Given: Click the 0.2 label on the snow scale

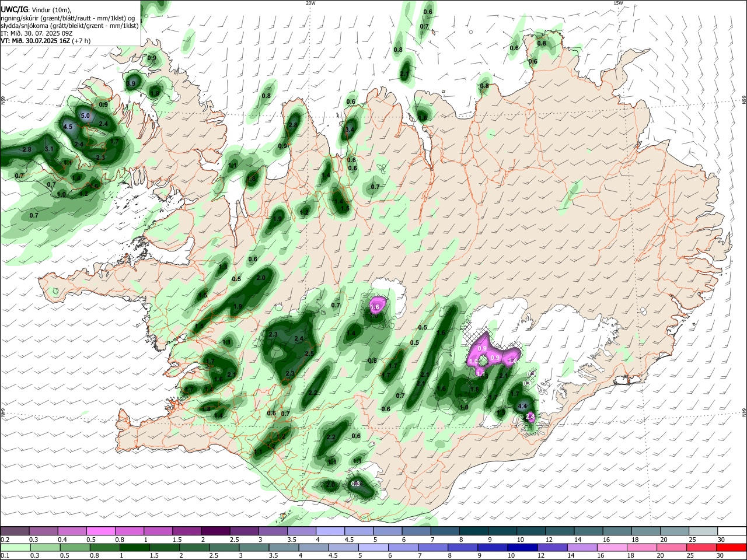Looking at the screenshot, I should (4, 539).
